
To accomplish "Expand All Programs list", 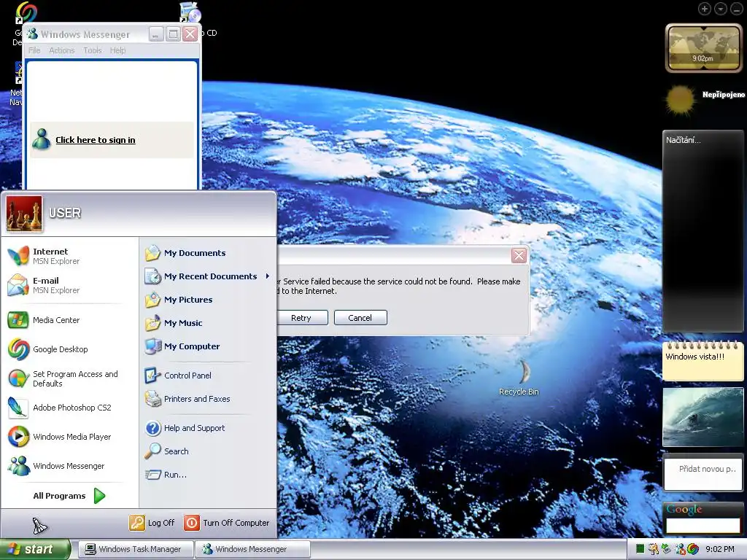I will point(69,496).
